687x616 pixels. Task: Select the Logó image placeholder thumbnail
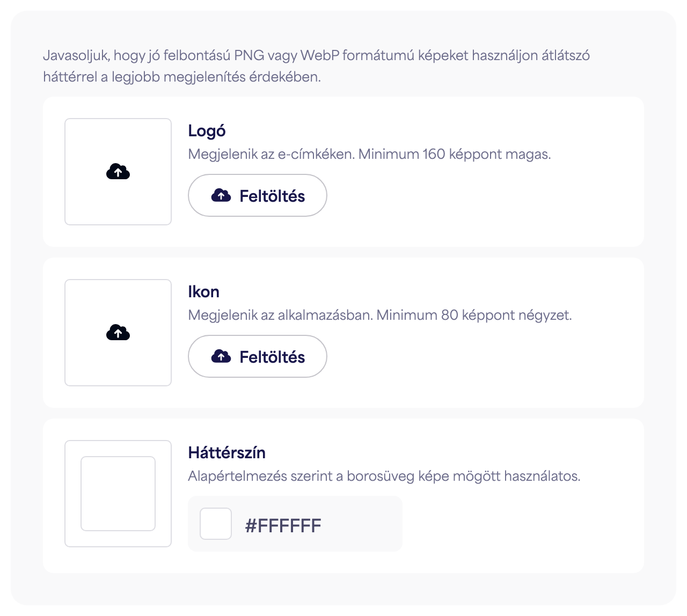[118, 172]
